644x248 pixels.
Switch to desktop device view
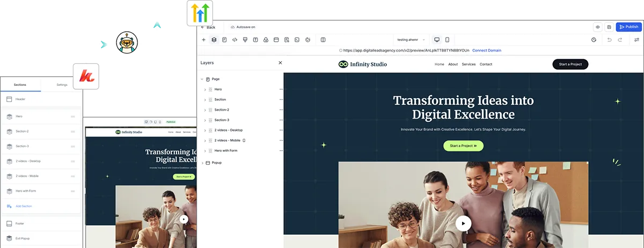pos(437,40)
